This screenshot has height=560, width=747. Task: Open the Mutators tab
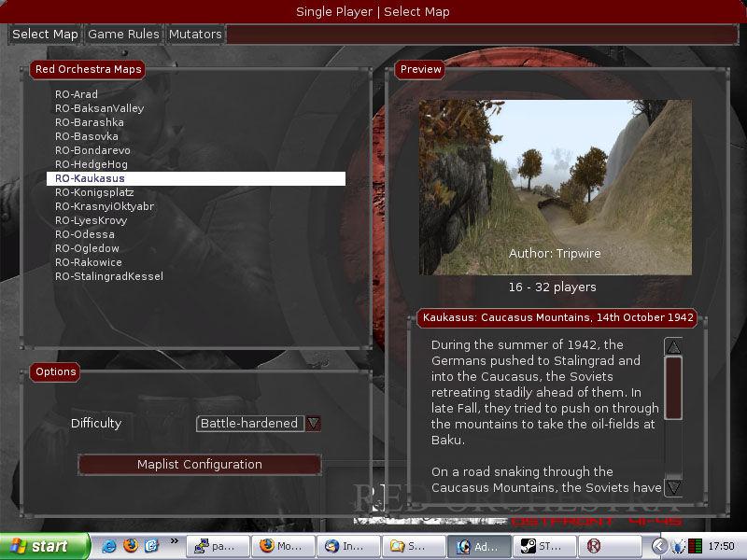coord(195,35)
